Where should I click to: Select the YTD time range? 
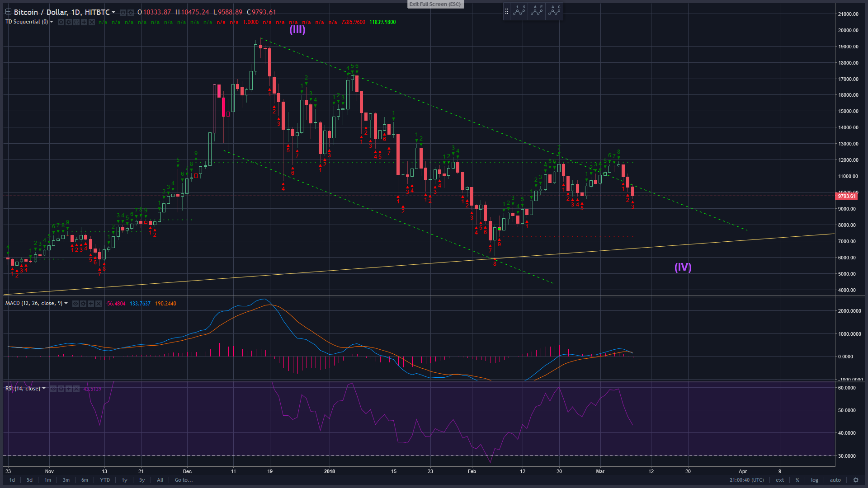click(x=104, y=480)
